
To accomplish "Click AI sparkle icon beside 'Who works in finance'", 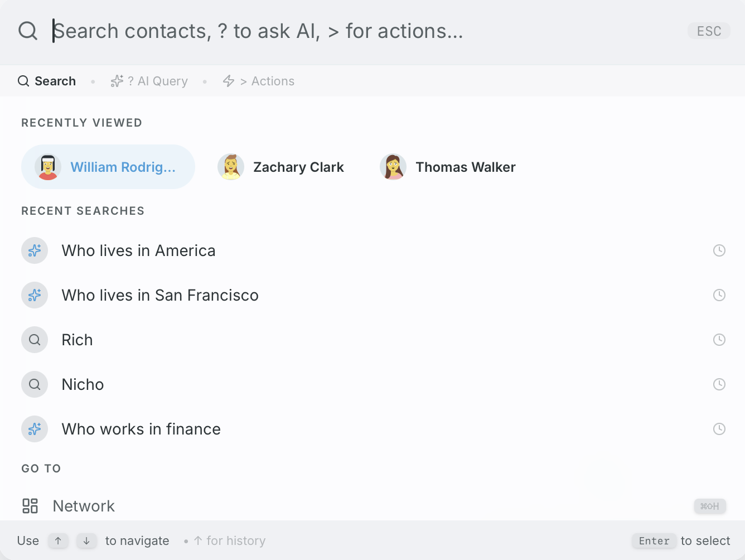I will click(x=35, y=429).
